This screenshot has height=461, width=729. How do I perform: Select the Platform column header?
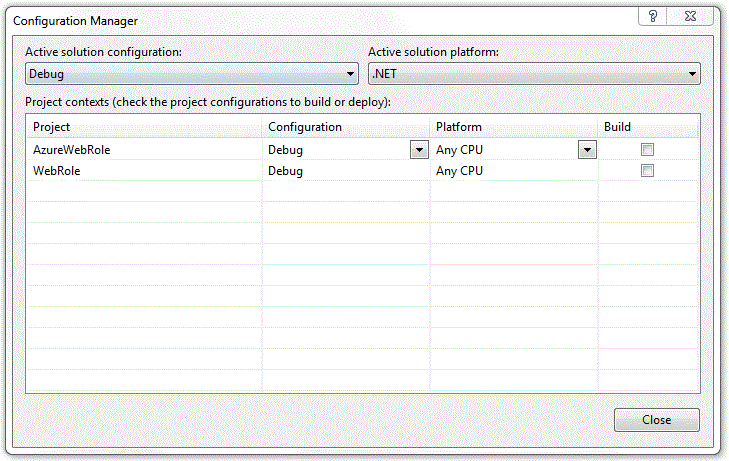[513, 127]
